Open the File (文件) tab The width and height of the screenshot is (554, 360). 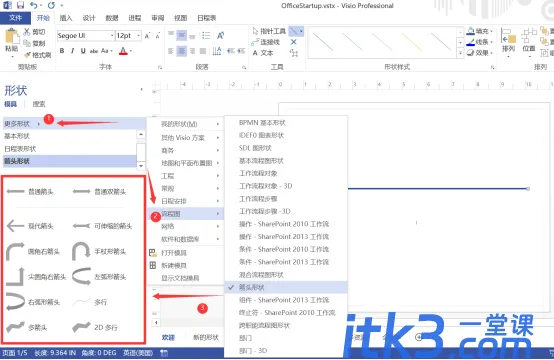[15, 18]
